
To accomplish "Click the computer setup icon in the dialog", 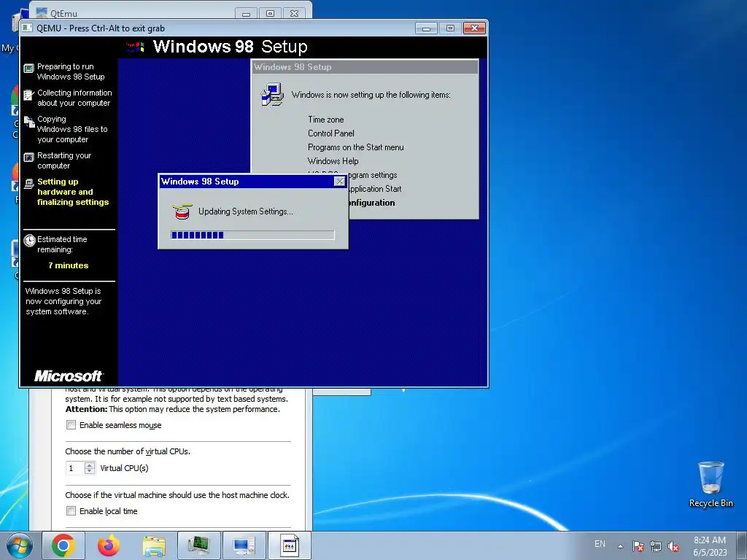I will pos(272,94).
